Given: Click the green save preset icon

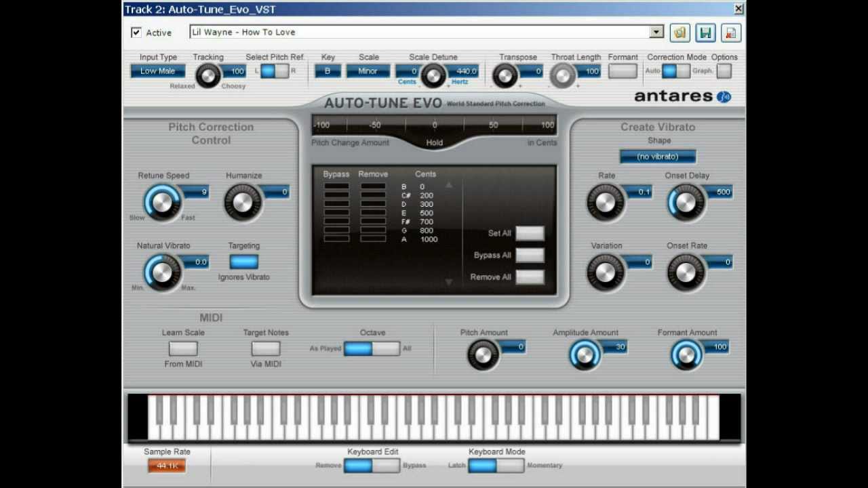Looking at the screenshot, I should point(705,33).
